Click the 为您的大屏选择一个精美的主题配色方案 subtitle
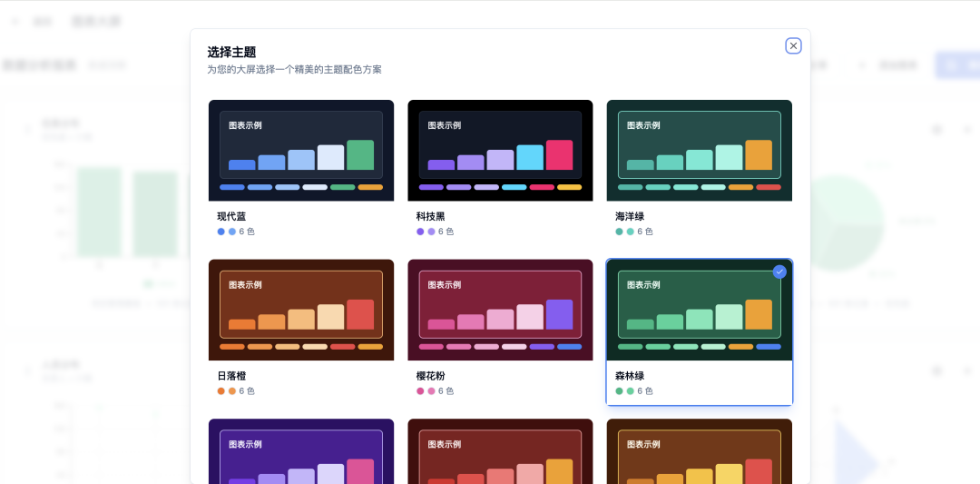This screenshot has height=484, width=980. (x=294, y=69)
